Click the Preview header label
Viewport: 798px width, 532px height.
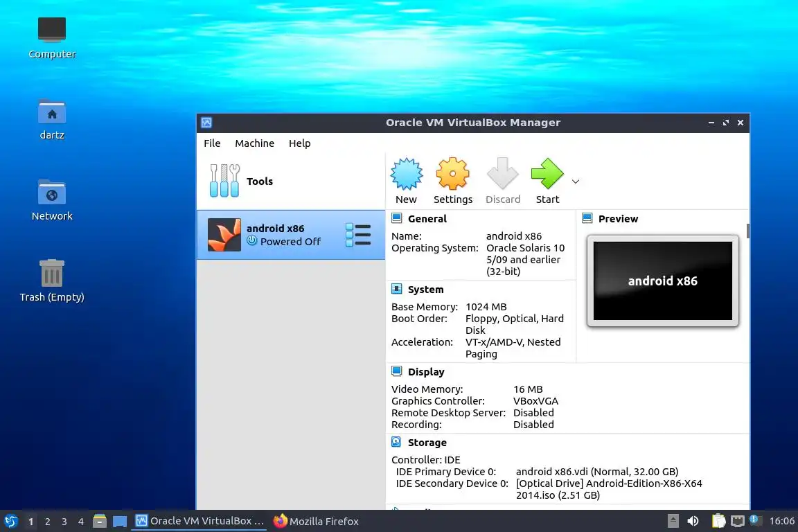618,218
